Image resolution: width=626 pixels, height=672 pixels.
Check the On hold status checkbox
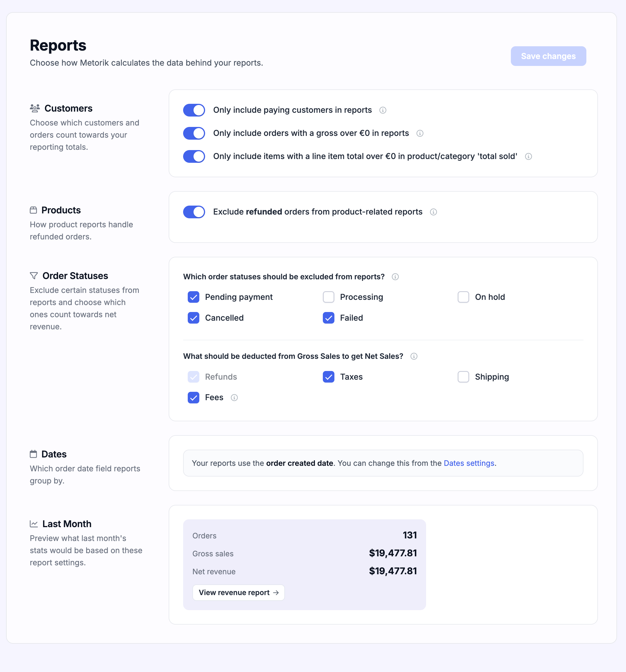(463, 297)
